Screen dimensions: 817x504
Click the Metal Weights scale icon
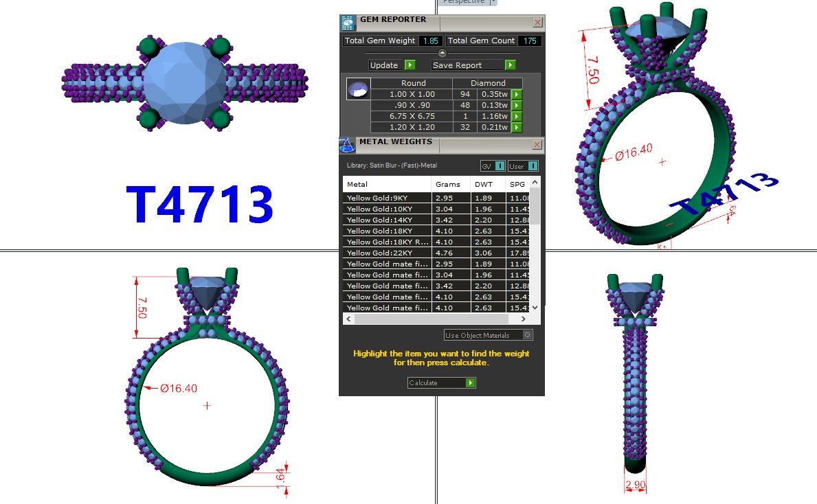point(348,145)
